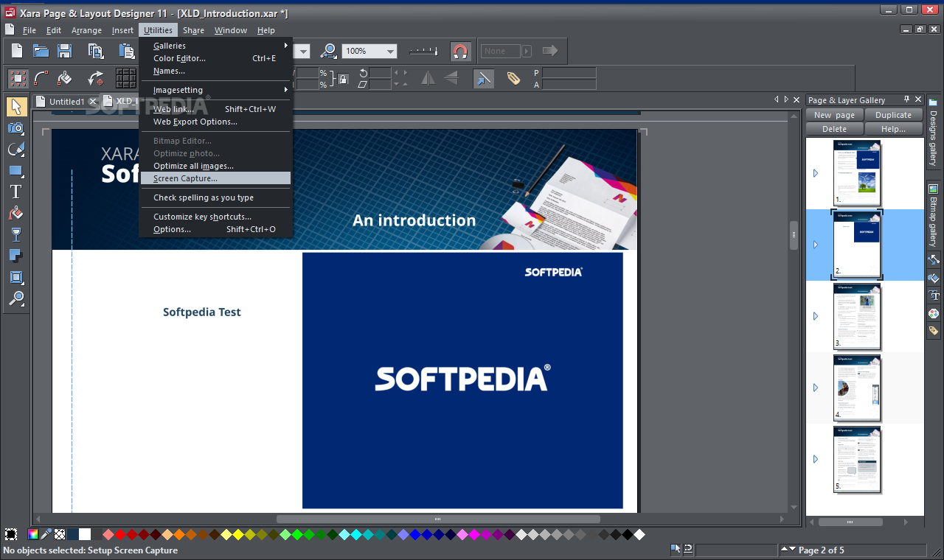Open the color editor rainbow icon

[x=33, y=534]
